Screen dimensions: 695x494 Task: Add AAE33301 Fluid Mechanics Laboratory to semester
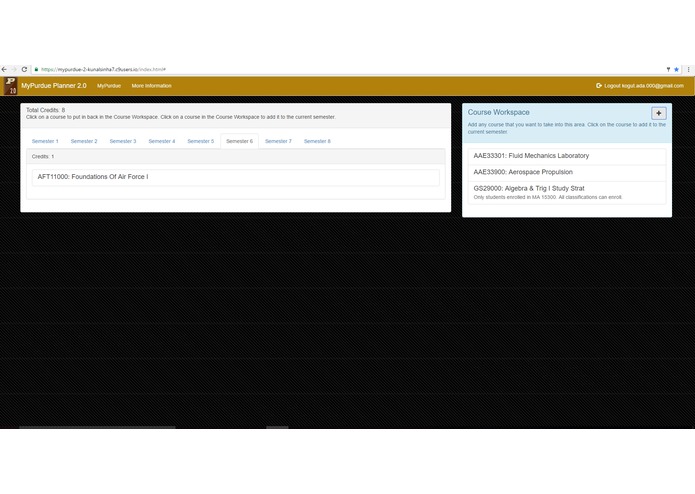click(x=567, y=156)
